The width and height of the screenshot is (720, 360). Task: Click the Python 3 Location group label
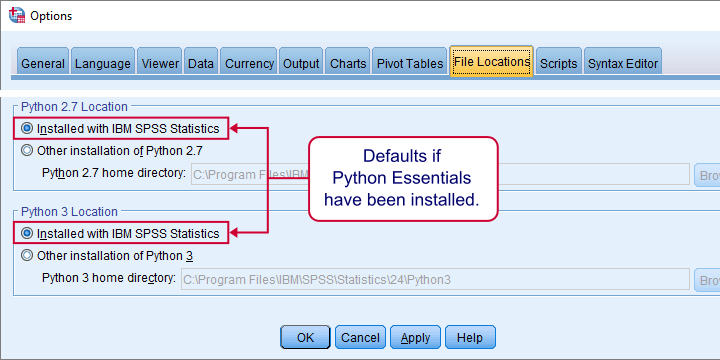69,212
